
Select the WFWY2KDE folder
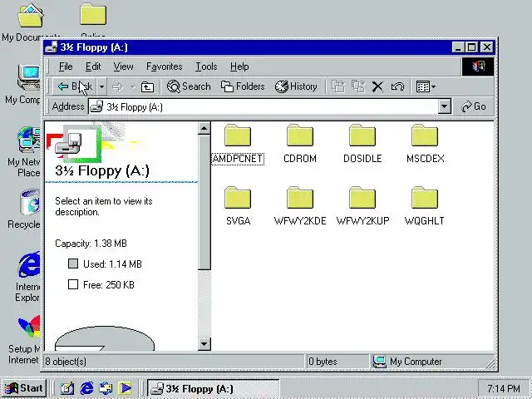pos(300,206)
